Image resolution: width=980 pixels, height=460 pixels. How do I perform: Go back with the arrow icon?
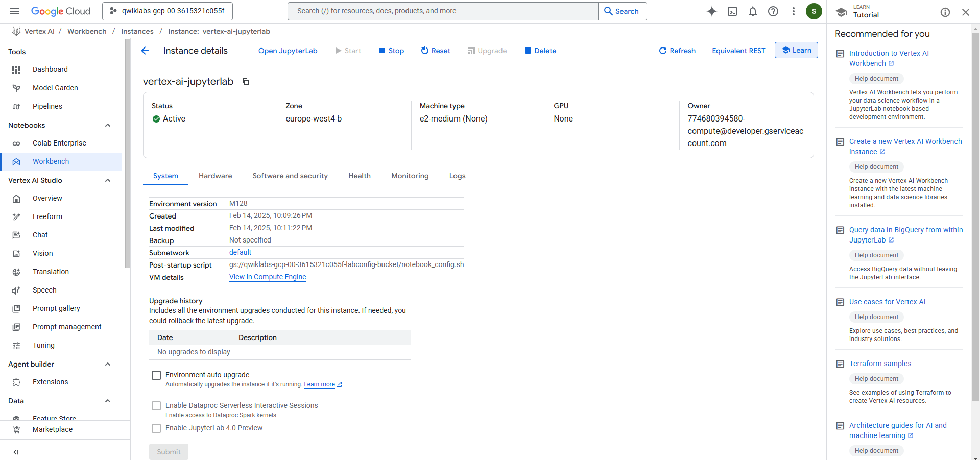click(x=145, y=51)
